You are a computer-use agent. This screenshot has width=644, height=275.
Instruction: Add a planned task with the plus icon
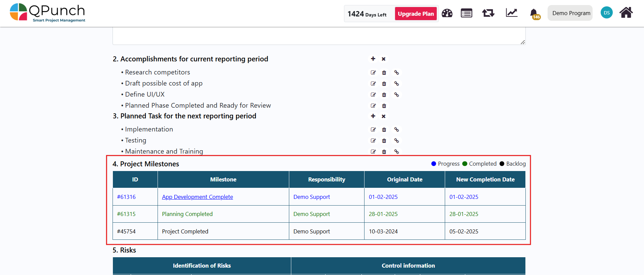(373, 116)
